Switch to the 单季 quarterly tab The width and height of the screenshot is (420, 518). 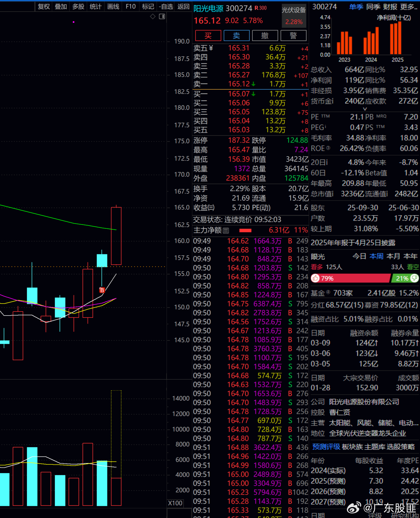point(356,7)
